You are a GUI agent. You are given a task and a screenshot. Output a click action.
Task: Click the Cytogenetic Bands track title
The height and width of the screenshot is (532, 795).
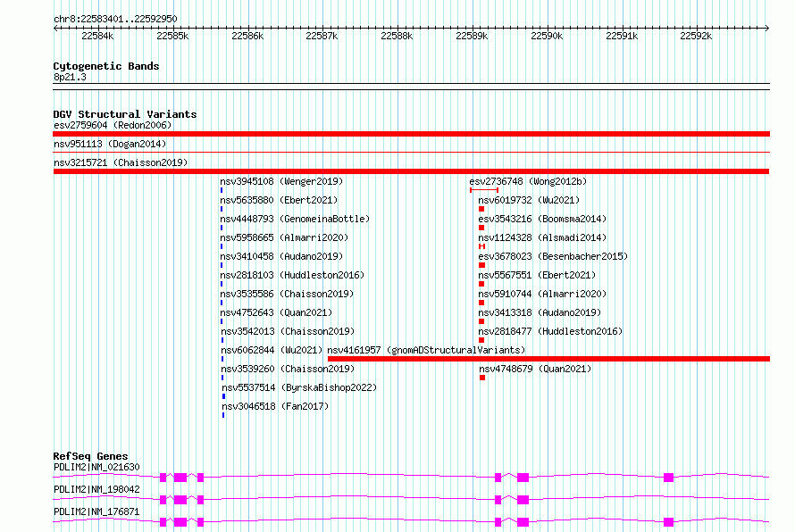pos(106,66)
